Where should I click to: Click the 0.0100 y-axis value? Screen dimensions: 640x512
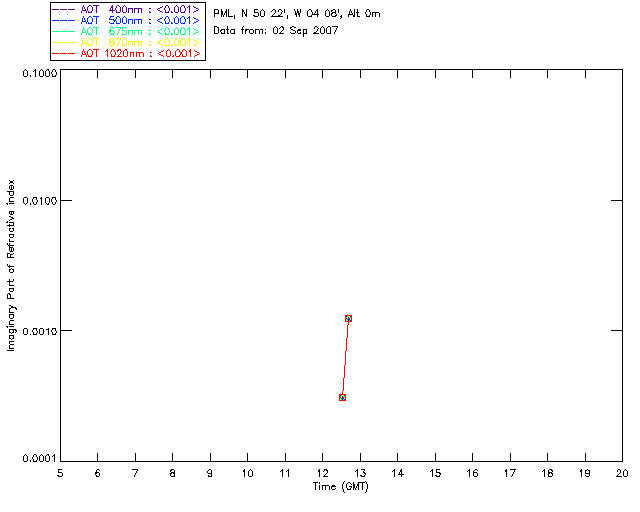click(40, 201)
